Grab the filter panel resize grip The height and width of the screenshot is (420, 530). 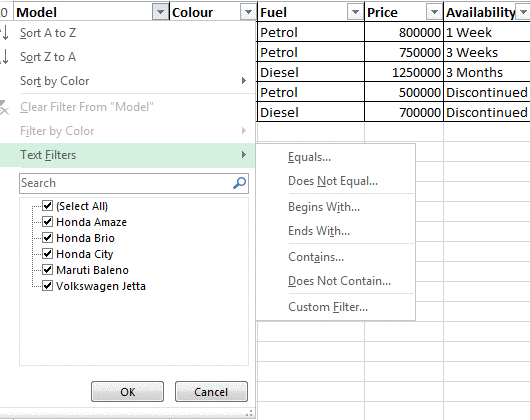(249, 413)
